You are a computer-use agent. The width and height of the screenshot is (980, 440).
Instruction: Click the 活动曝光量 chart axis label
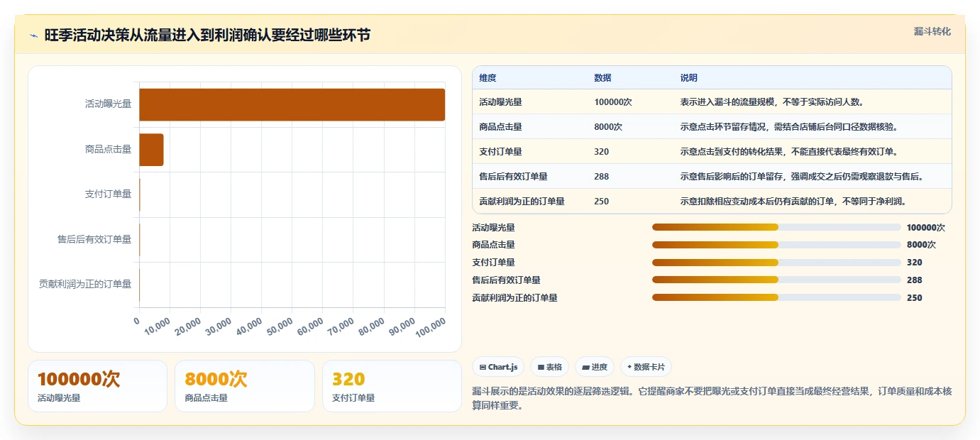coord(108,104)
